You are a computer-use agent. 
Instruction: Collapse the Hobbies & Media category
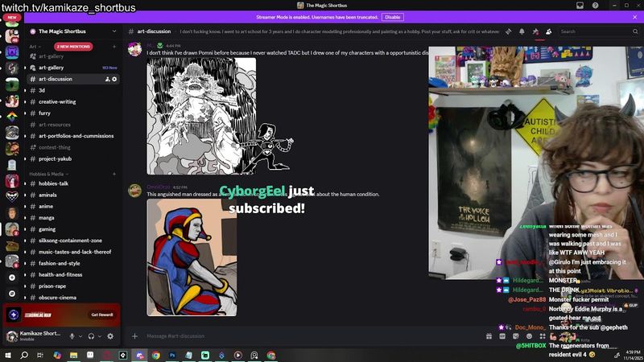47,174
